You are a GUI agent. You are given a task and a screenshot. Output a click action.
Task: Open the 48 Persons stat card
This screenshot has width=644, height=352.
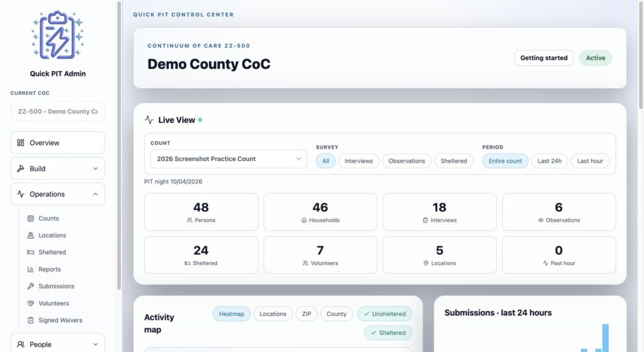(x=201, y=212)
